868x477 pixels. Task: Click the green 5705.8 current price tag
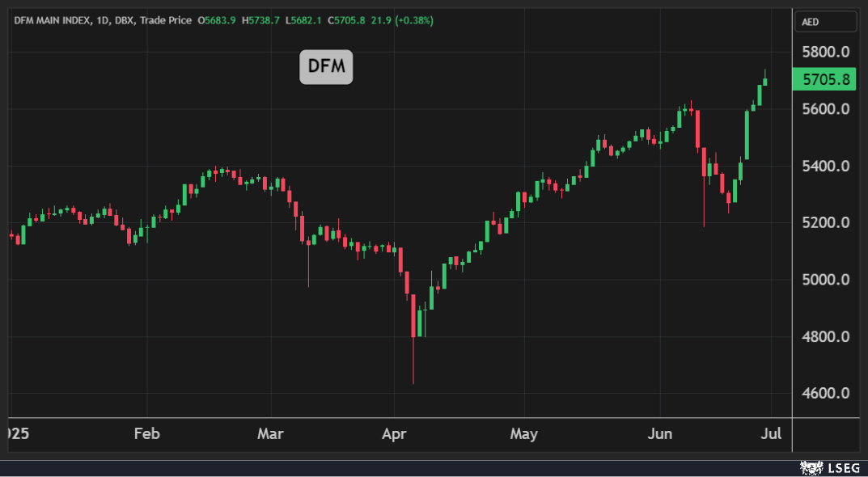pyautogui.click(x=824, y=79)
